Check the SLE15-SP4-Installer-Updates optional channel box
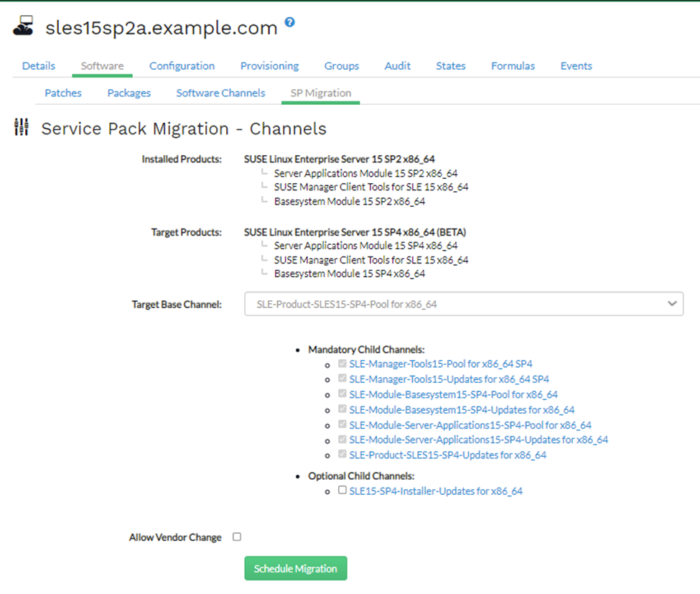The height and width of the screenshot is (594, 700). [x=342, y=491]
